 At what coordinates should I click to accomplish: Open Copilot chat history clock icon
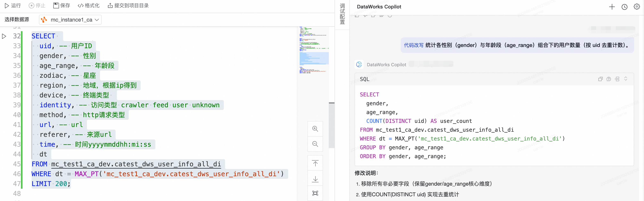pos(624,7)
